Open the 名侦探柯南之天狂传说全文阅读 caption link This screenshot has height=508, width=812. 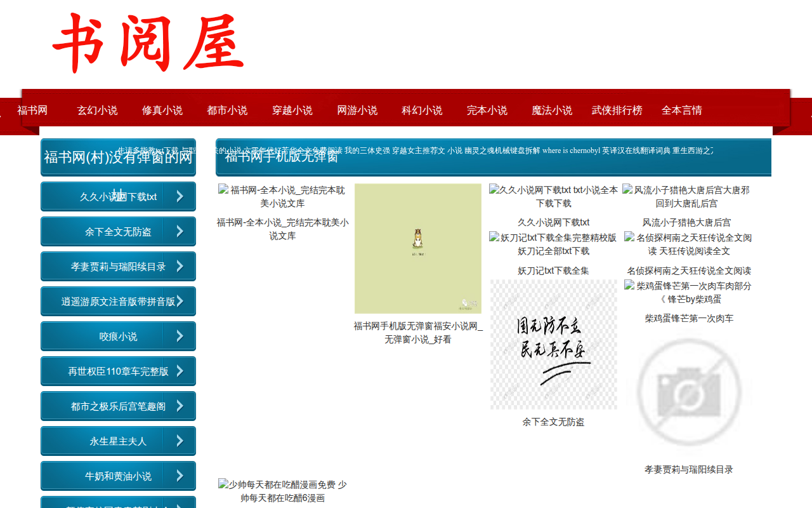coord(689,271)
